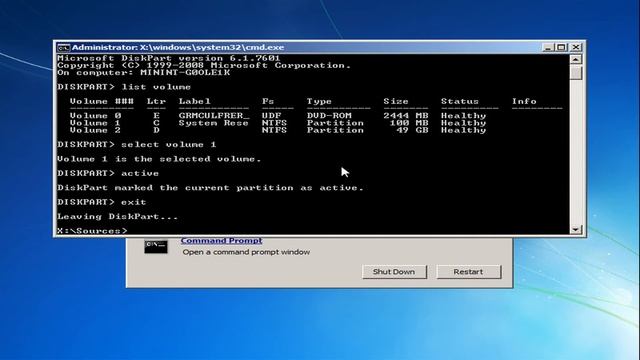Click 'On computer: MININT-G0OLE1K' line
640x360 pixels.
144,73
